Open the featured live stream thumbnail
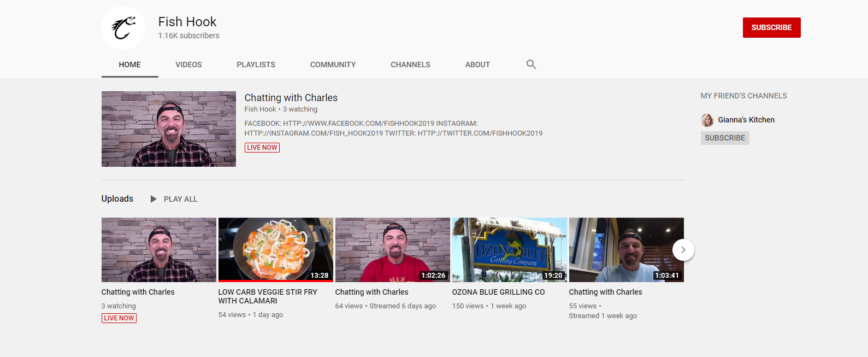Image resolution: width=868 pixels, height=357 pixels. click(x=169, y=129)
